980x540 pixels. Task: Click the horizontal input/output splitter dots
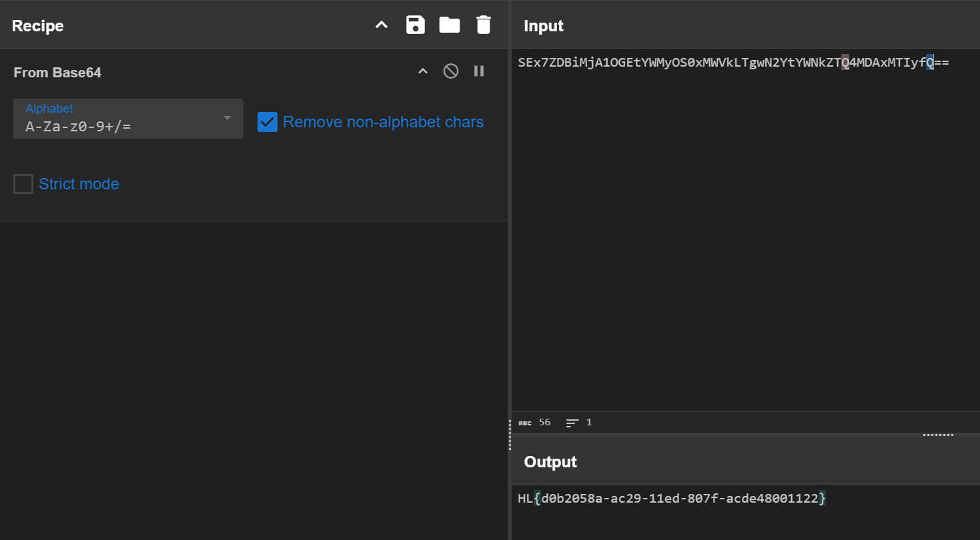pyautogui.click(x=938, y=435)
